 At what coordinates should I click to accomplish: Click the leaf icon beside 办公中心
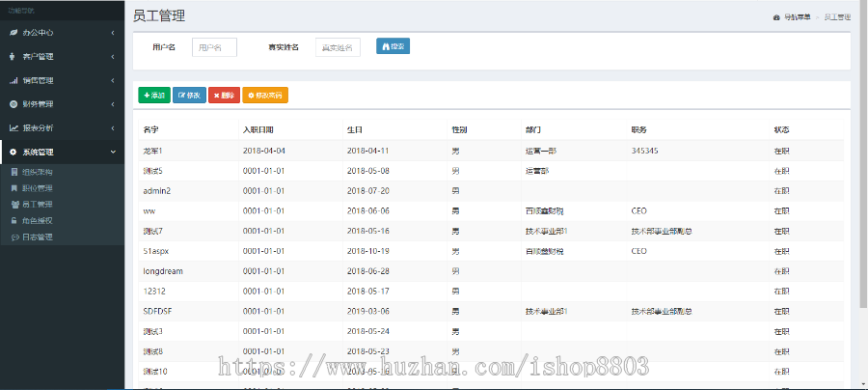point(14,33)
